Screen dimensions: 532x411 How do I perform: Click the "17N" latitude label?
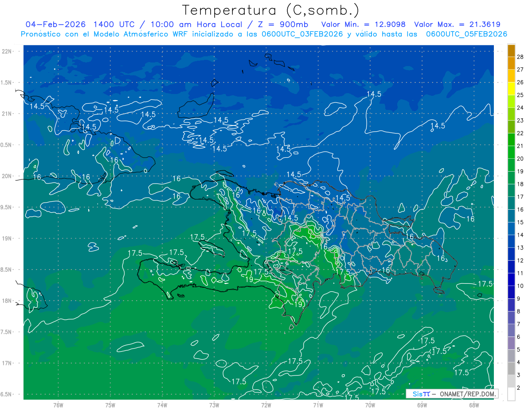click(x=8, y=363)
